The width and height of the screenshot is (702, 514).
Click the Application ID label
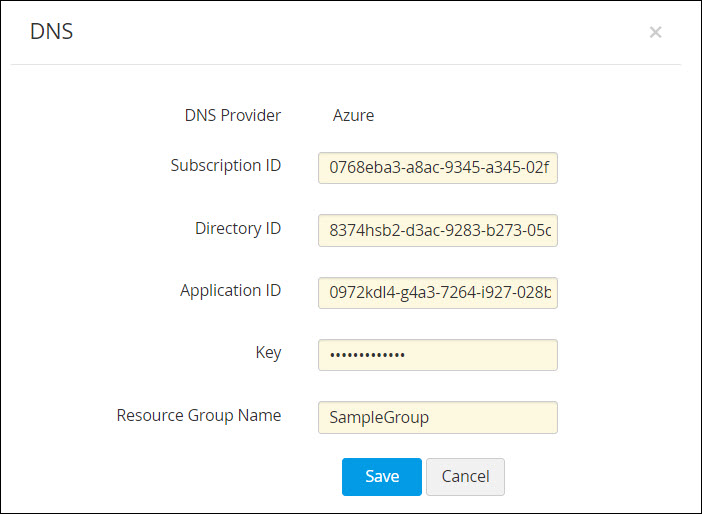point(230,290)
